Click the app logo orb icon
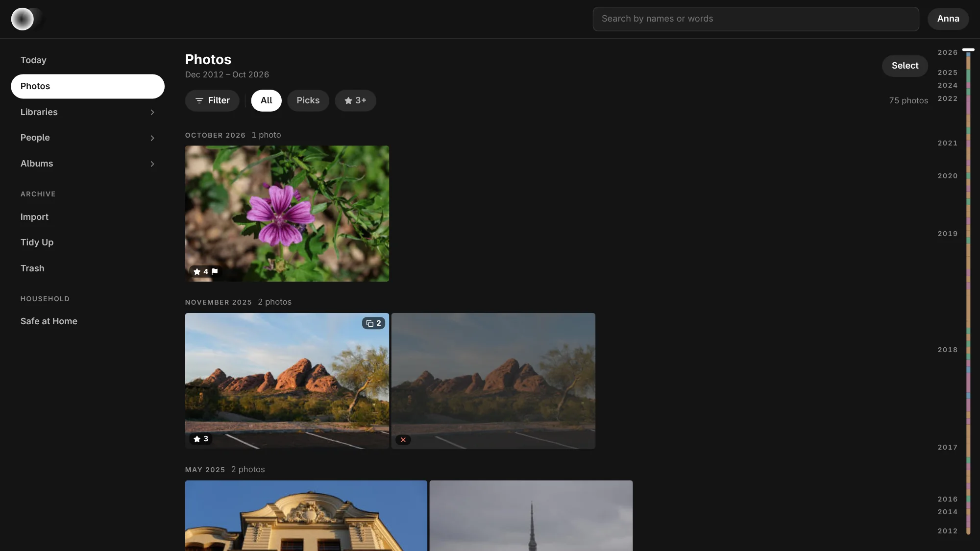Viewport: 980px width, 551px height. tap(23, 19)
